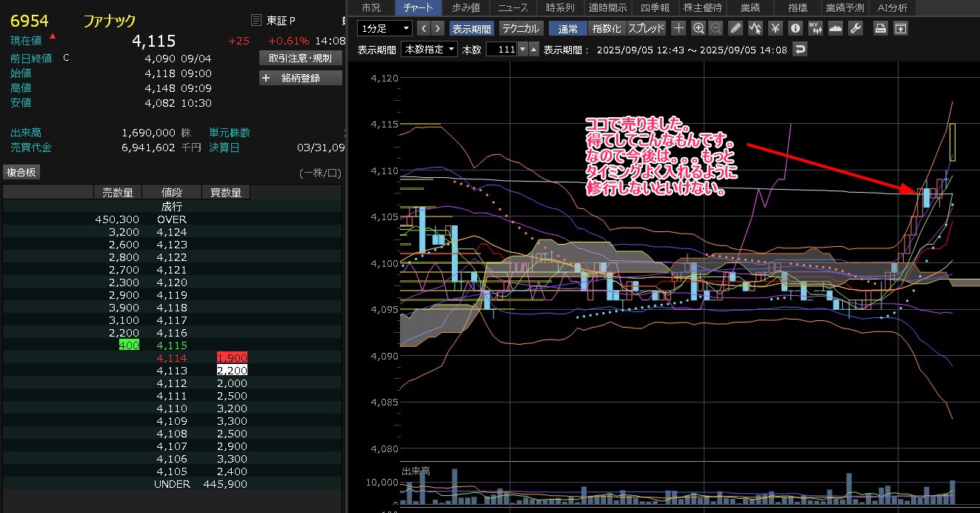The height and width of the screenshot is (513, 980).
Task: Toggle the テクニカル indicators button
Action: [x=520, y=28]
